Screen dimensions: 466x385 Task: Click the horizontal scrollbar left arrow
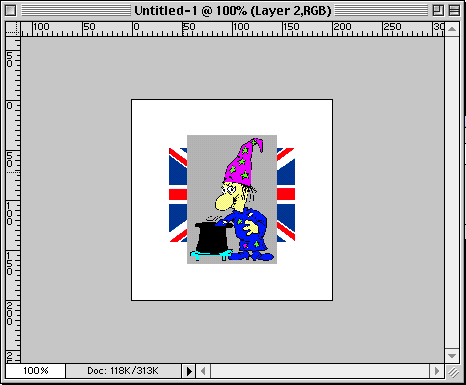(x=203, y=371)
